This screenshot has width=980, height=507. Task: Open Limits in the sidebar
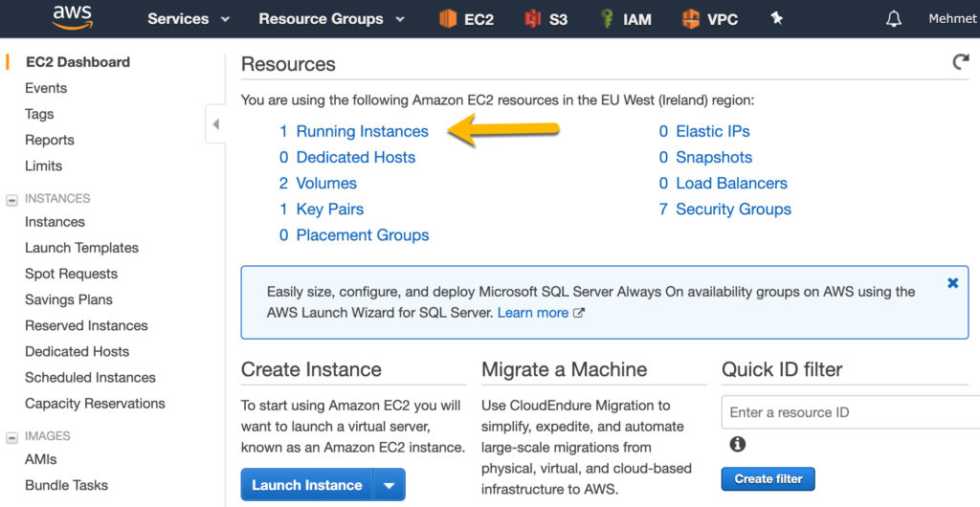tap(44, 166)
